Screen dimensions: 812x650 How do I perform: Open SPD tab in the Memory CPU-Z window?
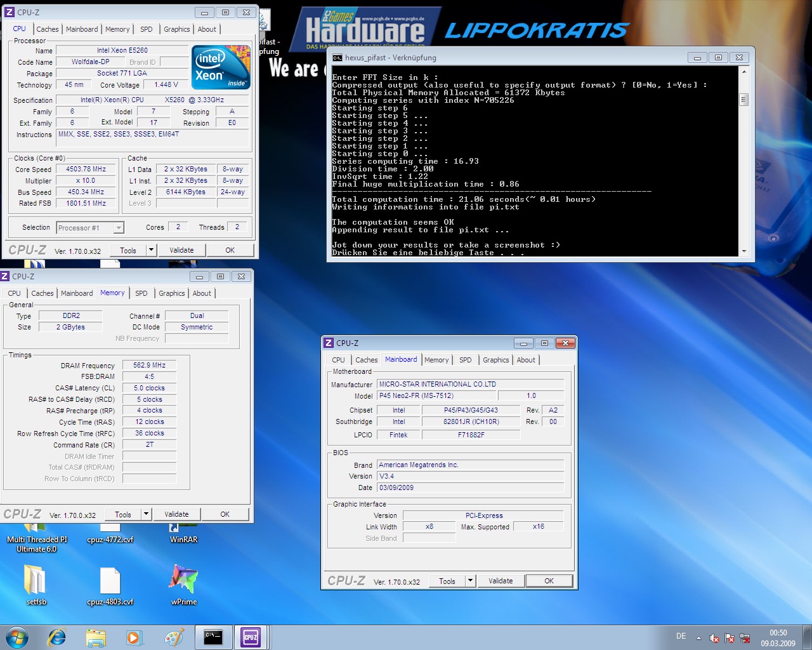click(x=141, y=293)
